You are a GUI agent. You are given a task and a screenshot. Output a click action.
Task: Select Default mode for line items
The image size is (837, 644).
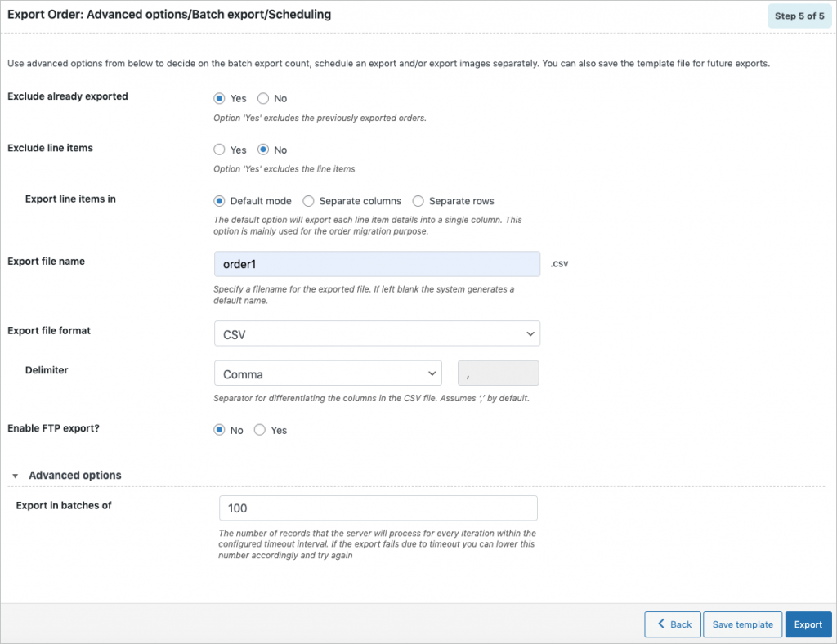219,201
